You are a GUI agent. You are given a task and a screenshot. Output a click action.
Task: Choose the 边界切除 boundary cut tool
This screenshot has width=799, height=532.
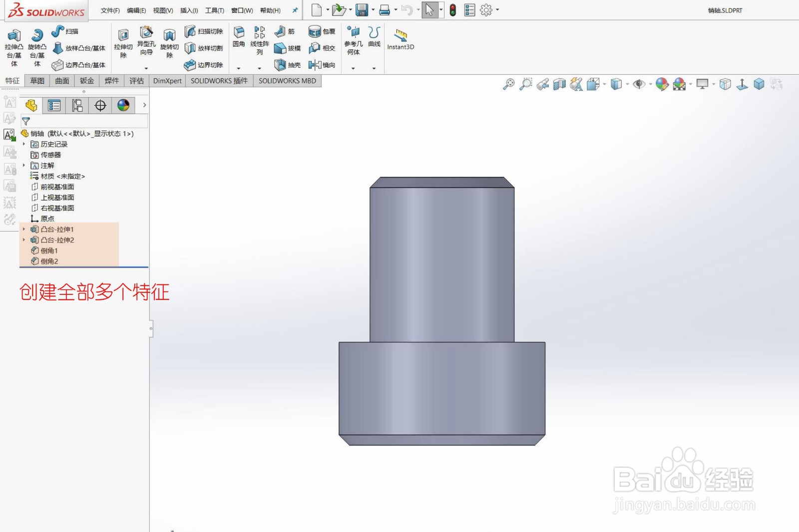pos(204,65)
